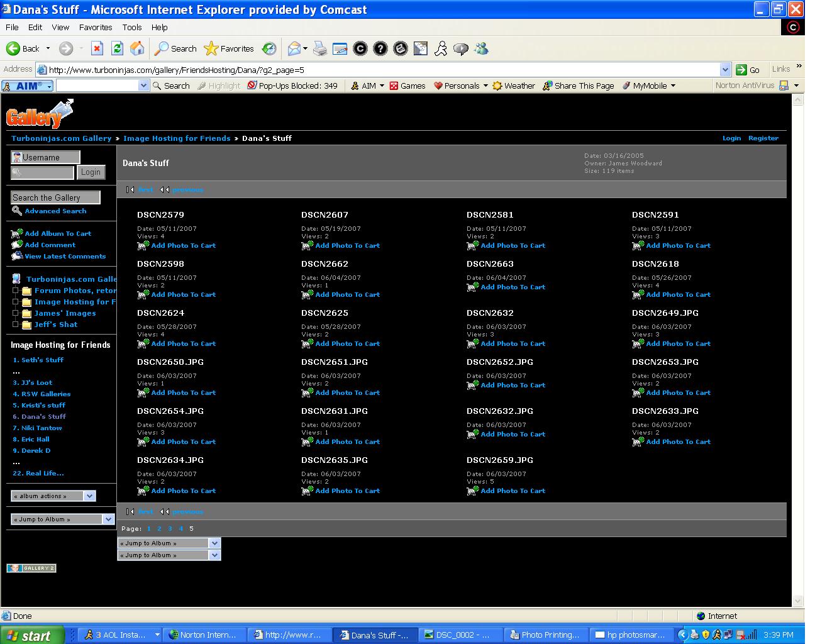
Task: Open the address bar dropdown arrow
Action: click(725, 70)
